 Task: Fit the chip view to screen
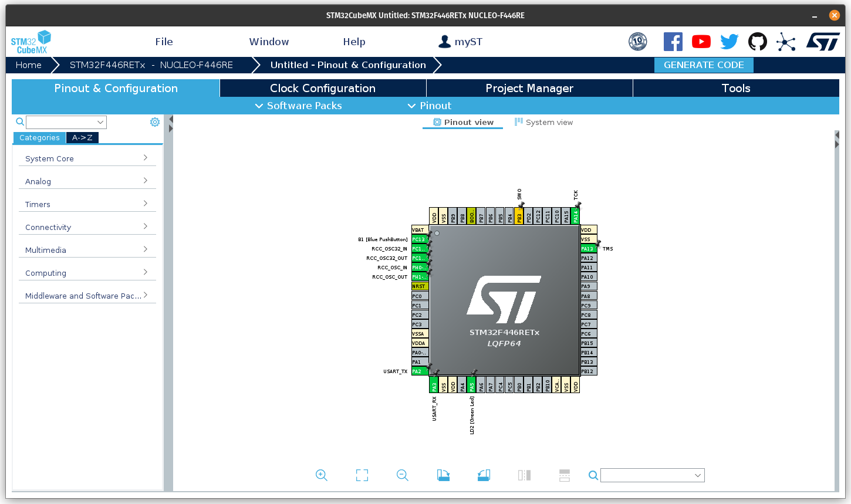(362, 475)
